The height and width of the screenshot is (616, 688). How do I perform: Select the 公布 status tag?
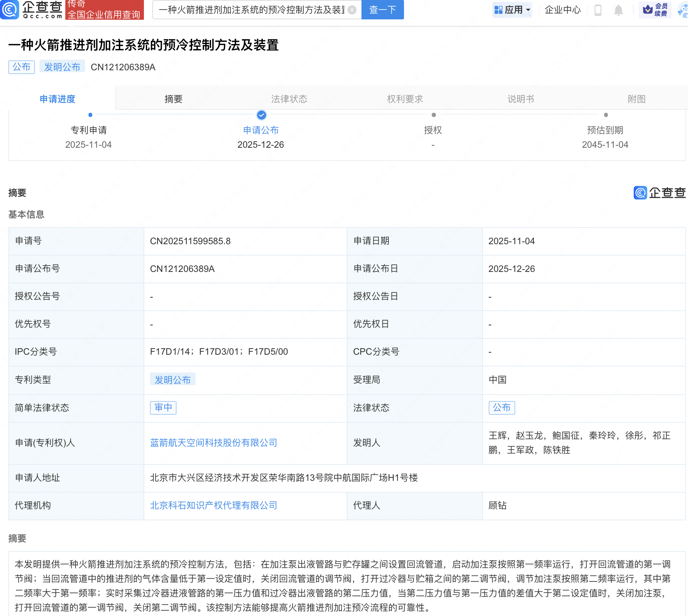click(x=502, y=408)
